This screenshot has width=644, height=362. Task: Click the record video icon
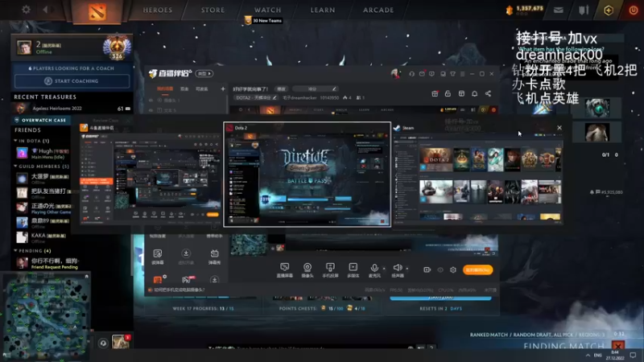coord(427,269)
